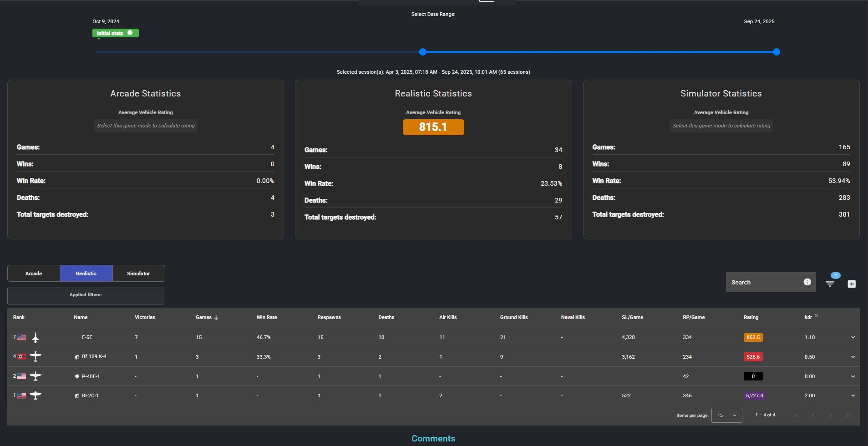Click the Simulator Statistics card title
This screenshot has width=868, height=446.
(721, 93)
